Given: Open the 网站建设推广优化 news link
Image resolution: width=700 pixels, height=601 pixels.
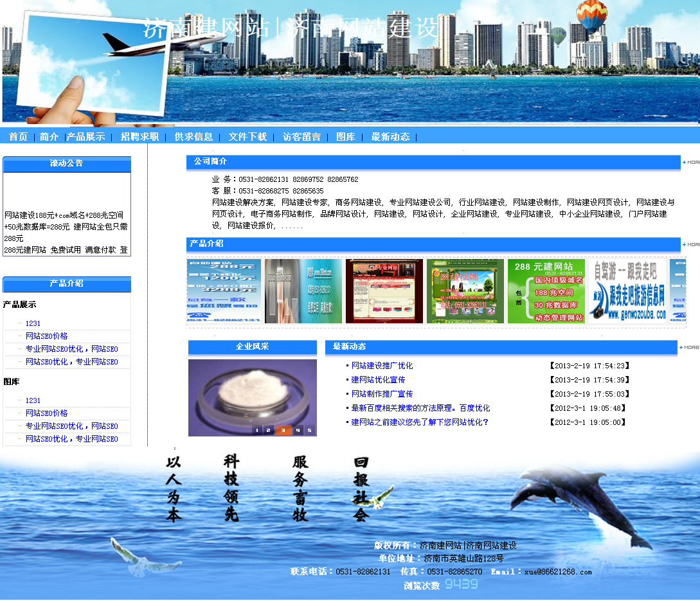Looking at the screenshot, I should pyautogui.click(x=382, y=366).
